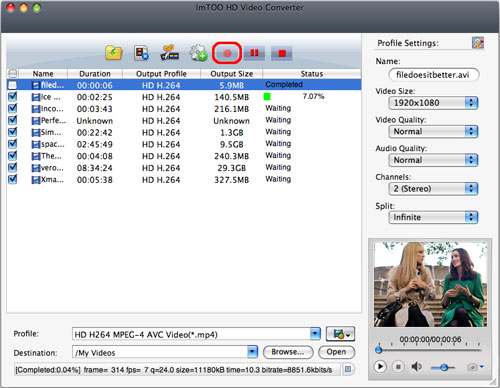Uncheck the vero... file checkbox
The image size is (500, 388).
(12, 167)
